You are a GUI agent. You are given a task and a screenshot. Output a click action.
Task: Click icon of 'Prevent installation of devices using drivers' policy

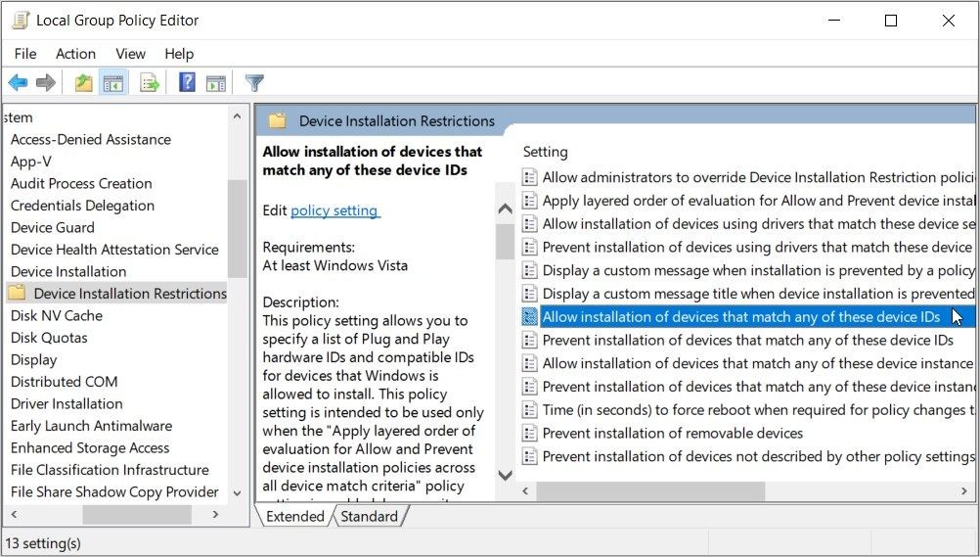pyautogui.click(x=529, y=247)
